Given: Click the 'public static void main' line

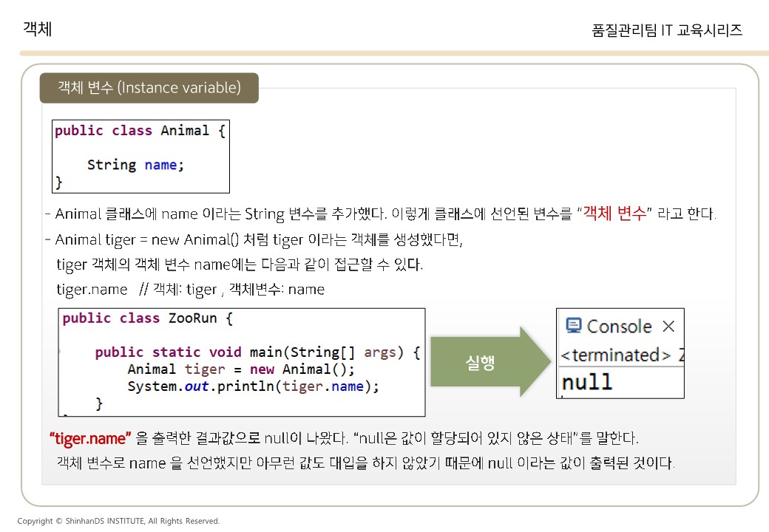Looking at the screenshot, I should pos(258,352).
